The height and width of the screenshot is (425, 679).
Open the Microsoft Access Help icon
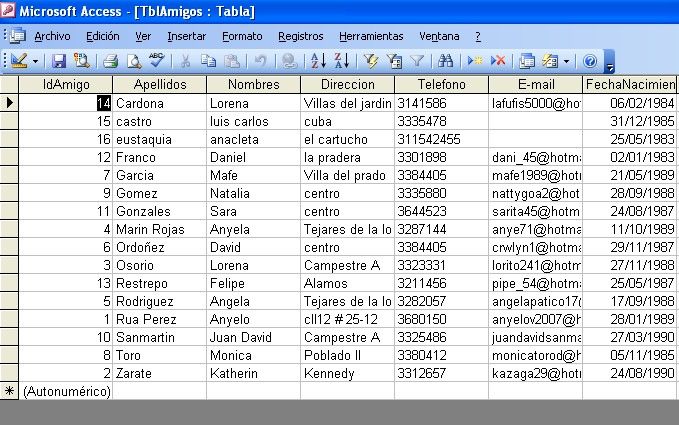590,61
